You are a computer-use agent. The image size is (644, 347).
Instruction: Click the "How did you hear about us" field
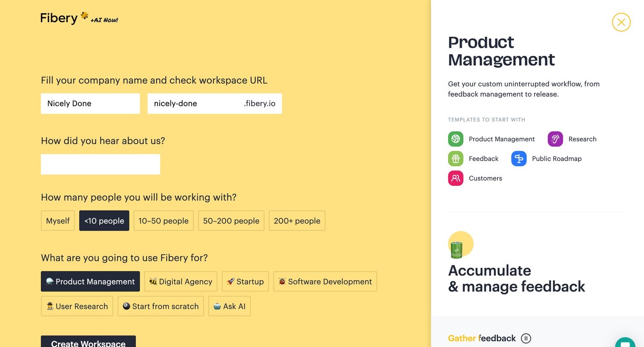pyautogui.click(x=101, y=164)
